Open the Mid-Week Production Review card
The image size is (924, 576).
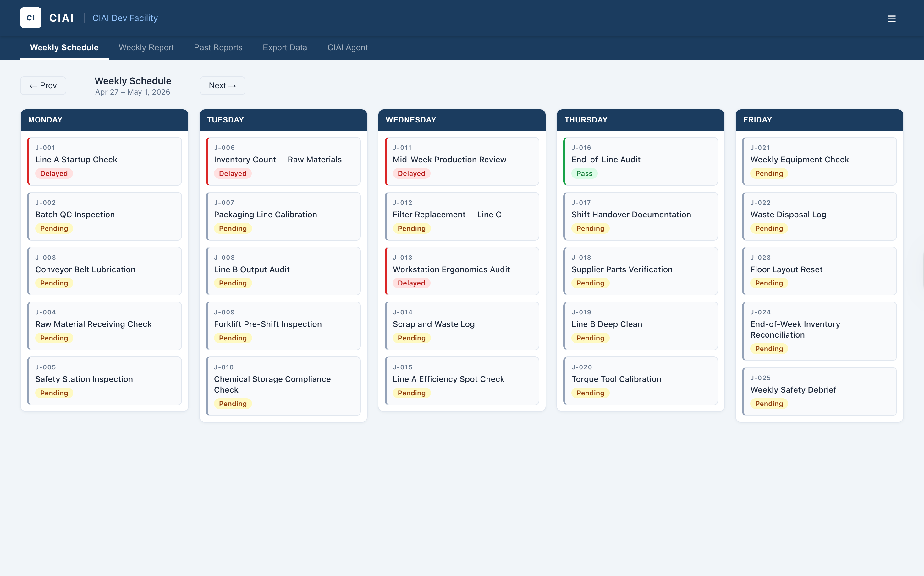point(462,161)
